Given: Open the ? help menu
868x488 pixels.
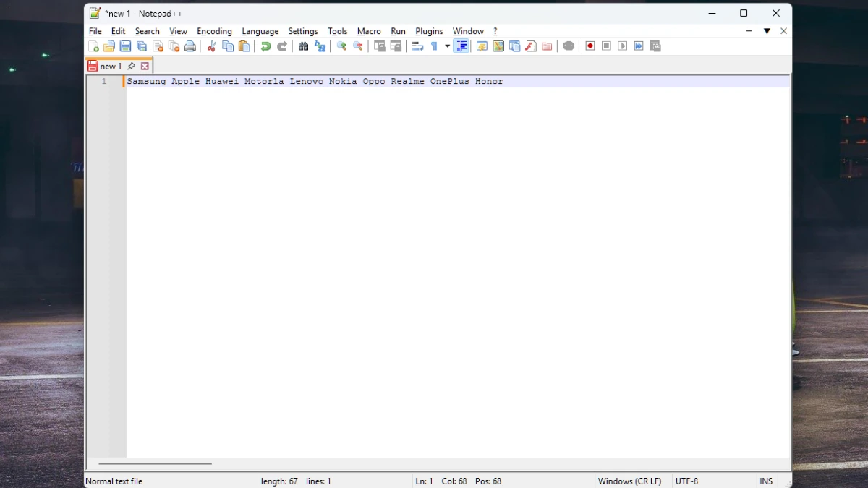Looking at the screenshot, I should (495, 31).
